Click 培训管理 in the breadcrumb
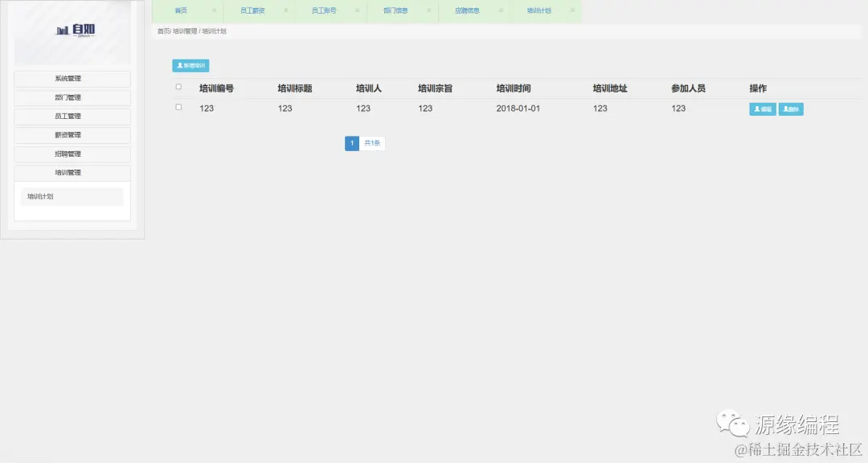The height and width of the screenshot is (463, 868). pyautogui.click(x=185, y=31)
